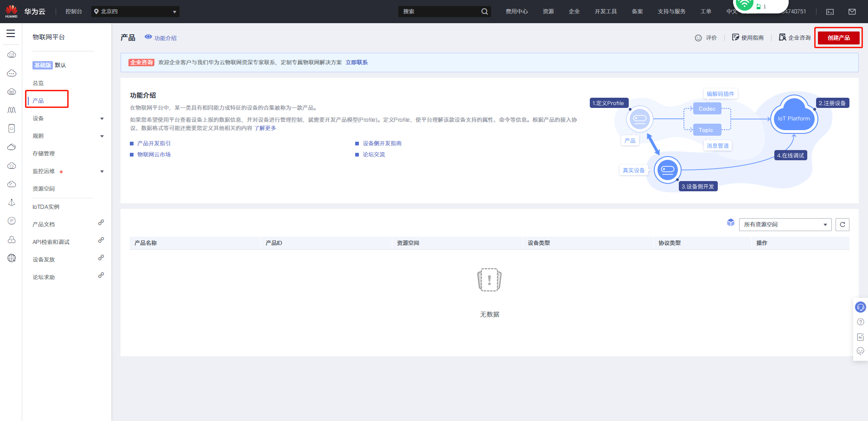868x421 pixels.
Task: Click the floating smiley face icon
Action: [861, 351]
